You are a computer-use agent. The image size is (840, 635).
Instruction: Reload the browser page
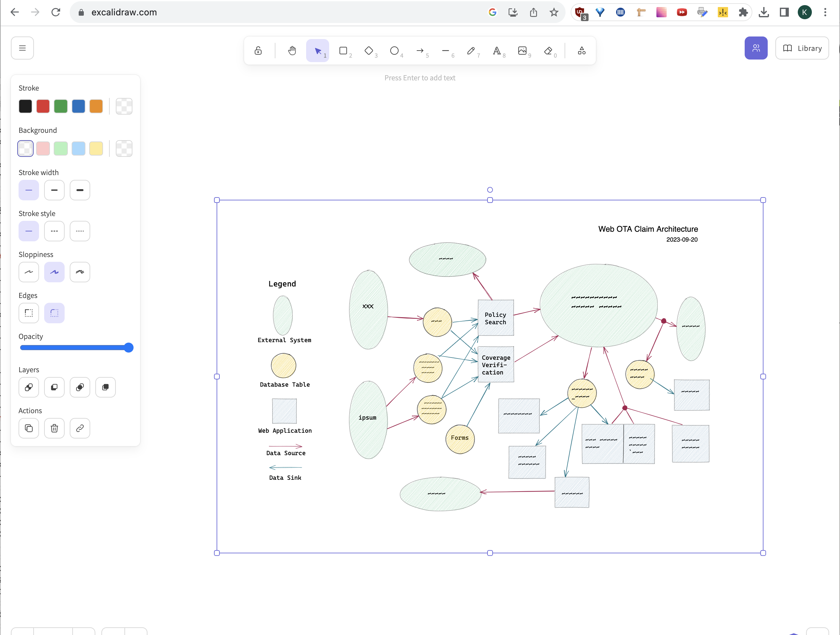[x=56, y=12]
